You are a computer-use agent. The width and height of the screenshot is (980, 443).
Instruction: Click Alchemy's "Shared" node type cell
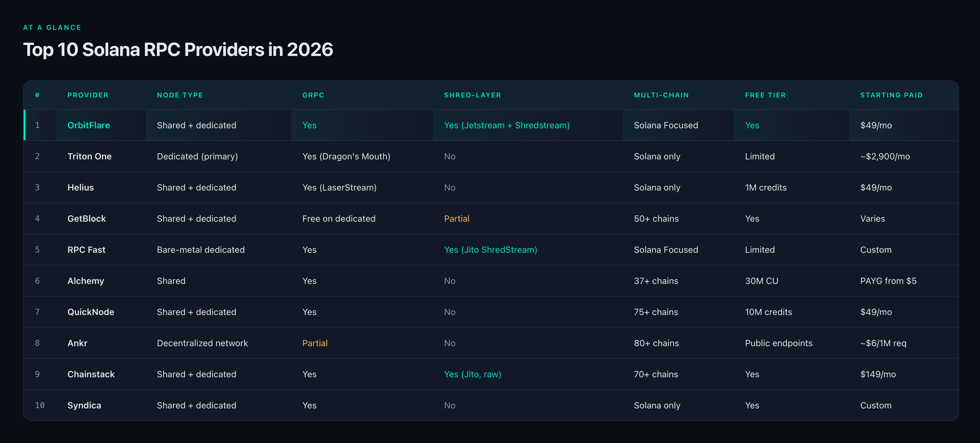pyautogui.click(x=171, y=281)
